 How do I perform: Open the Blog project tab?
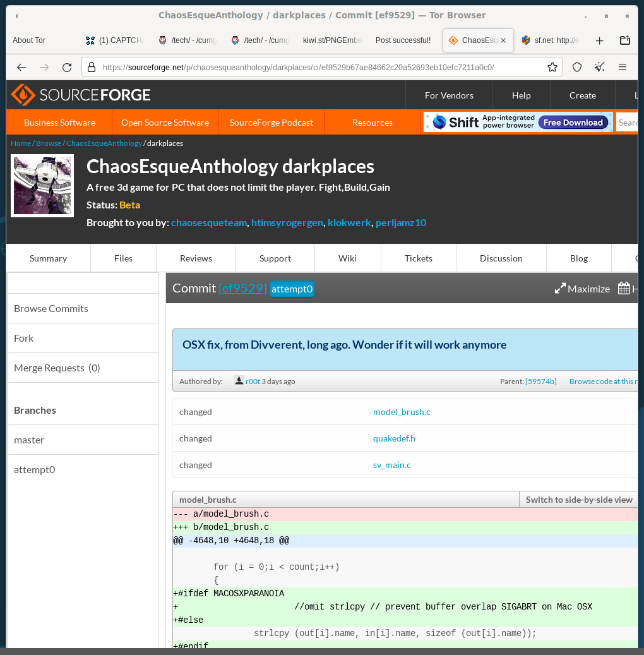tap(579, 258)
